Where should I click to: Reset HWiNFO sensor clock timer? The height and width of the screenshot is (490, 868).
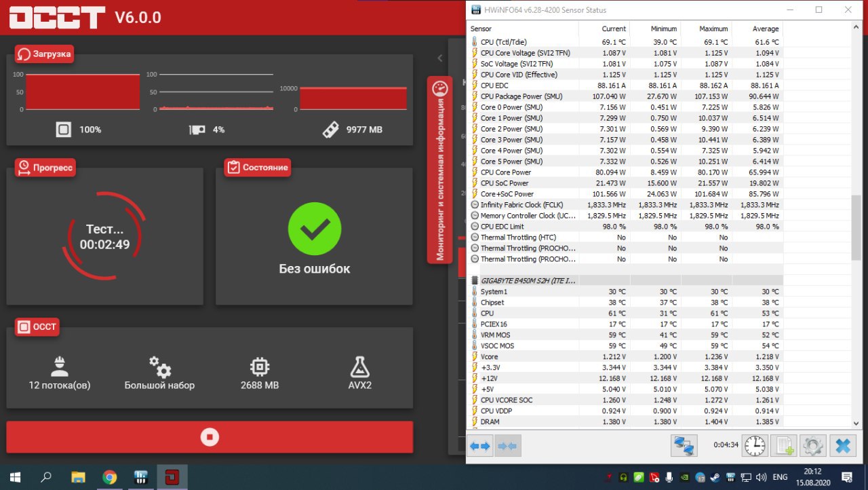click(755, 445)
